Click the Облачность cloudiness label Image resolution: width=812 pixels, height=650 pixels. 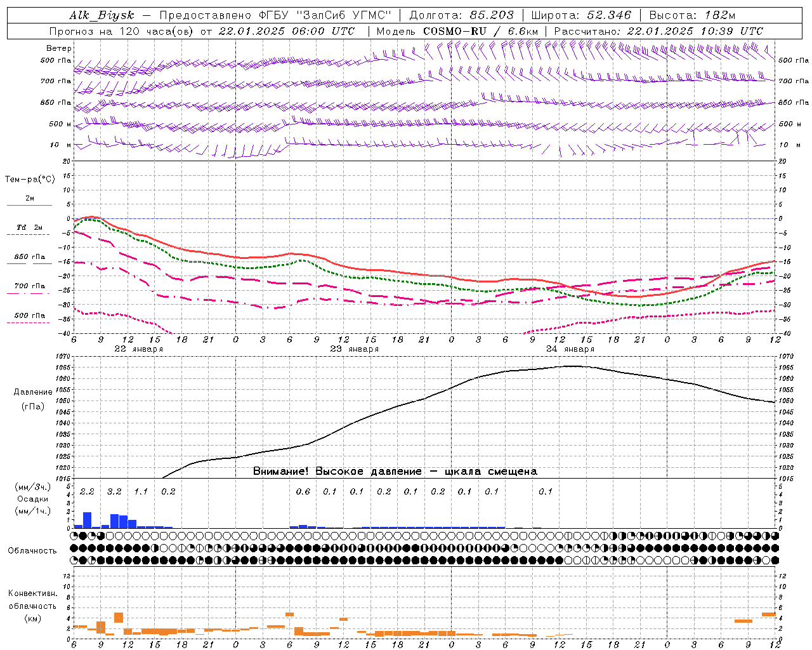32,551
